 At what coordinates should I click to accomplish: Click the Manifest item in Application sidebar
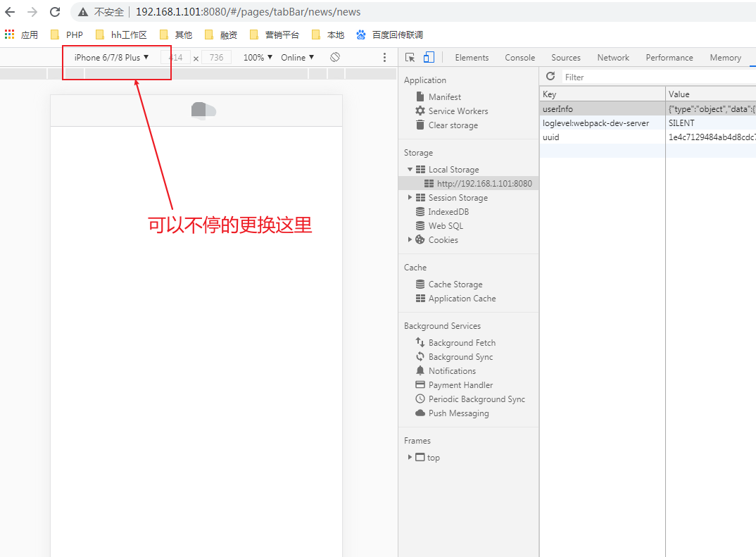tap(444, 96)
